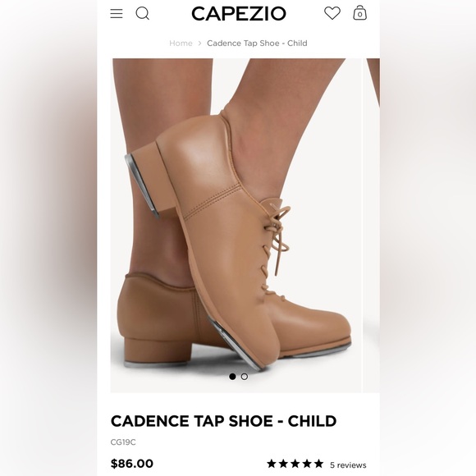Tap the first star in rating

[272, 464]
